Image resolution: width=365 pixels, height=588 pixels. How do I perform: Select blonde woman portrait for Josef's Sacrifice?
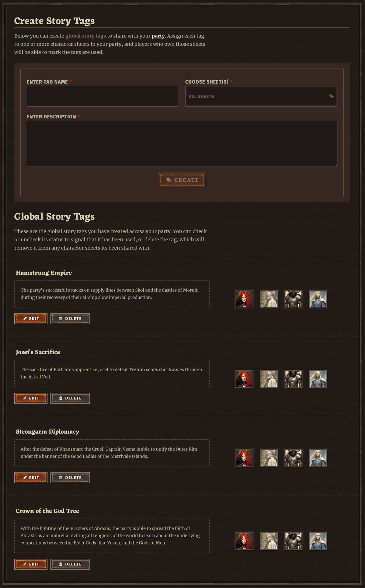pos(318,379)
